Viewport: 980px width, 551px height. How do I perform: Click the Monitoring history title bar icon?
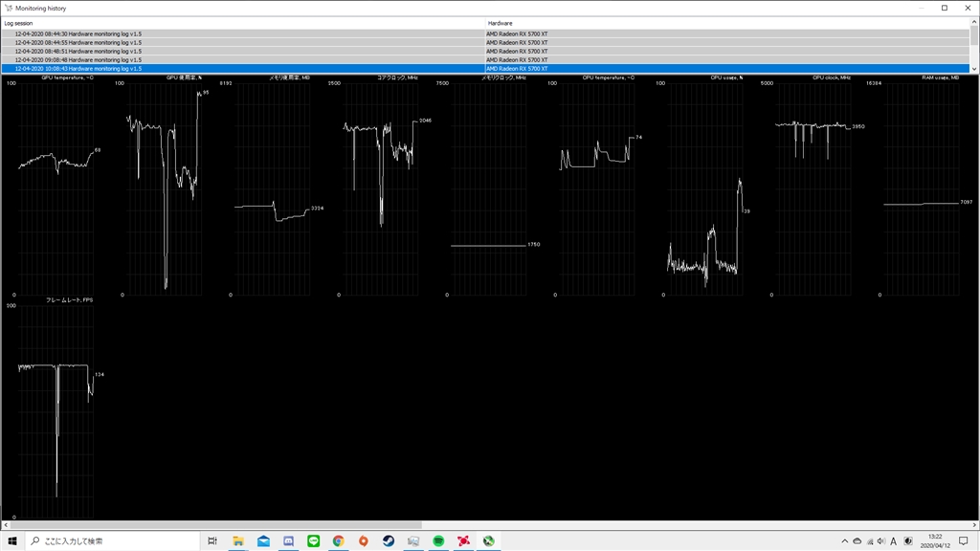8,8
